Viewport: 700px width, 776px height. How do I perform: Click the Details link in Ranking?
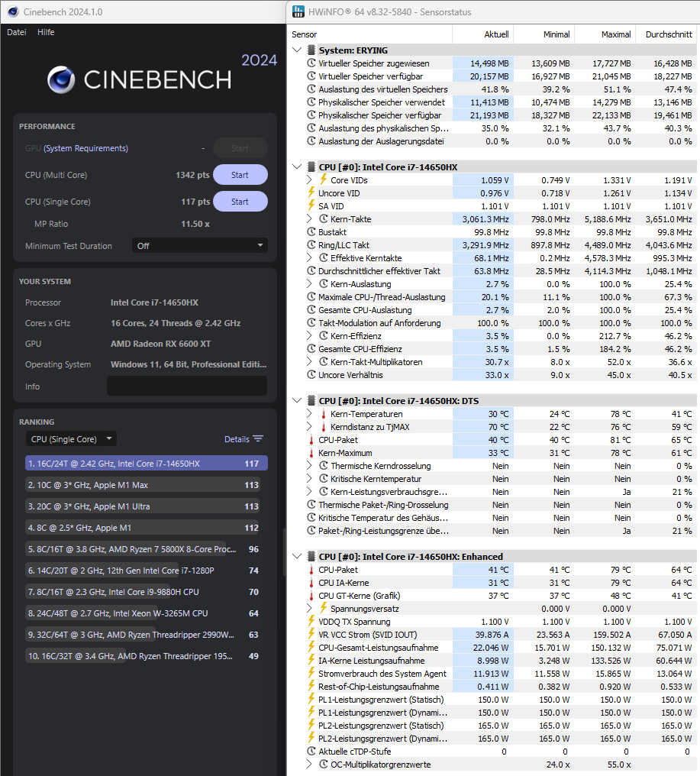click(237, 439)
